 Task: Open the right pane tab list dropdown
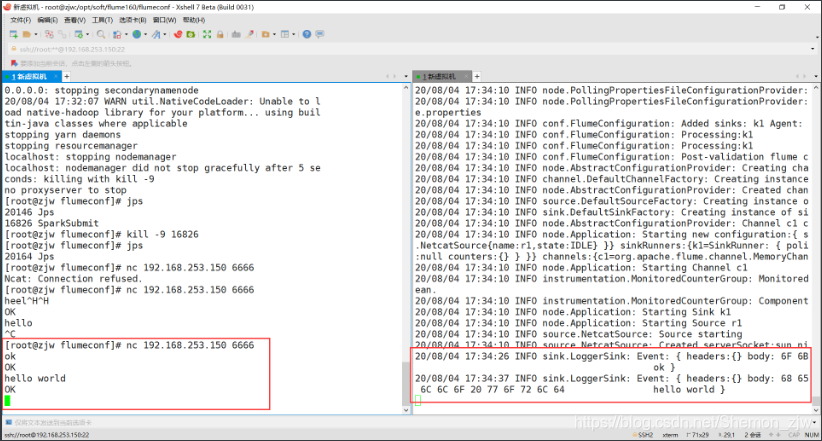tap(816, 77)
